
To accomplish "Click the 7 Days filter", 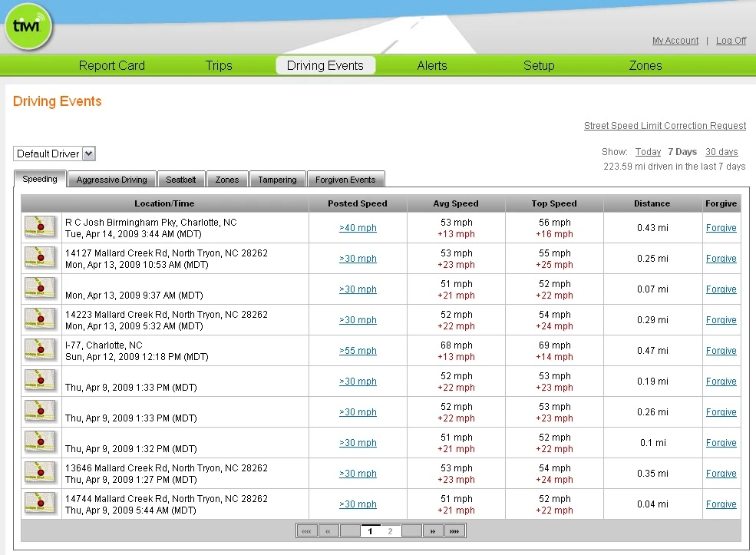I will pyautogui.click(x=682, y=152).
